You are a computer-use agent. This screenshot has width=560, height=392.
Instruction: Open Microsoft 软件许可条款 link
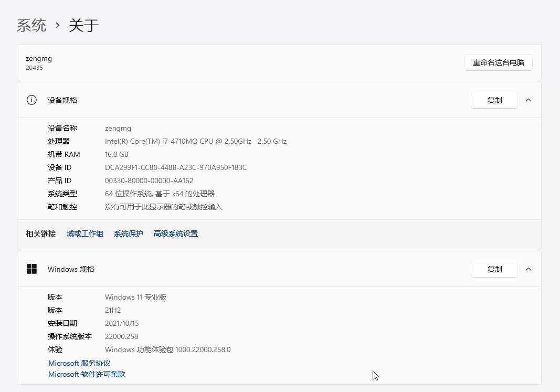click(x=87, y=374)
